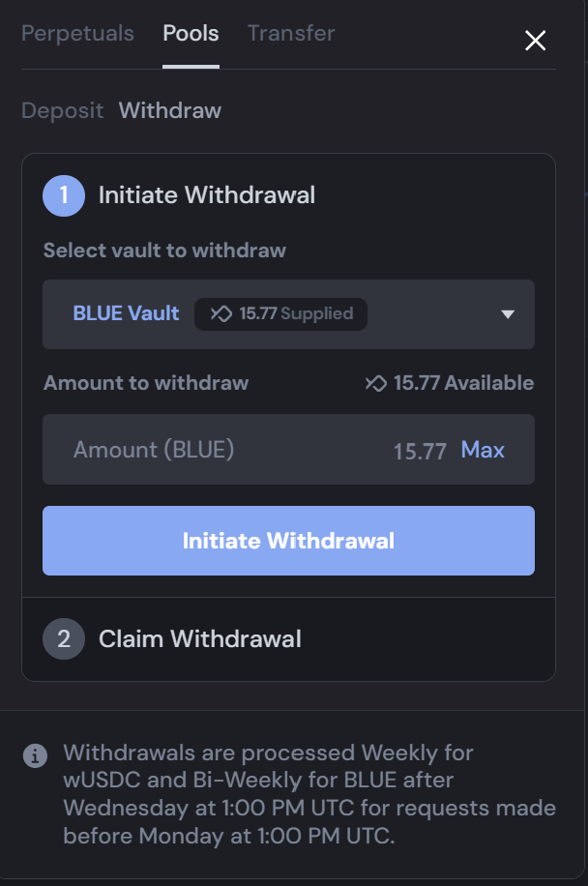Switch to the Transfer tab
The image size is (588, 886).
pyautogui.click(x=291, y=34)
